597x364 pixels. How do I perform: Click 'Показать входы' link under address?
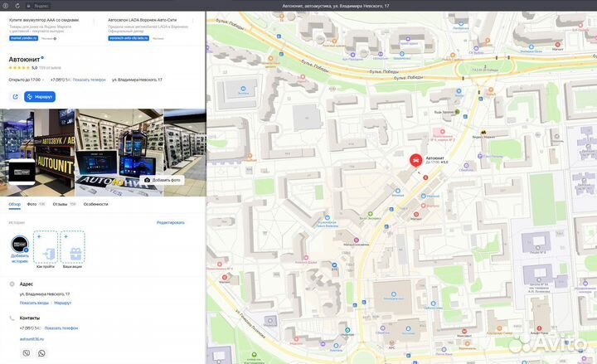(x=34, y=303)
